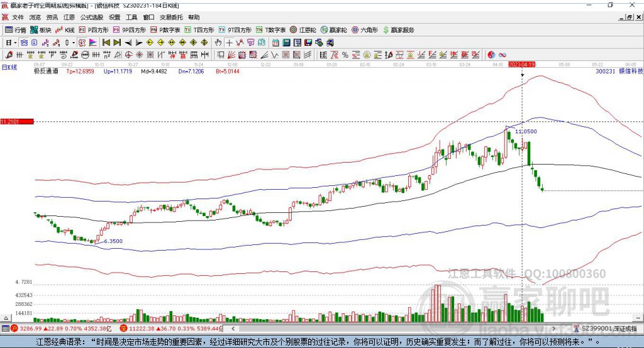Click the 11.2101 price label

(x=17, y=121)
